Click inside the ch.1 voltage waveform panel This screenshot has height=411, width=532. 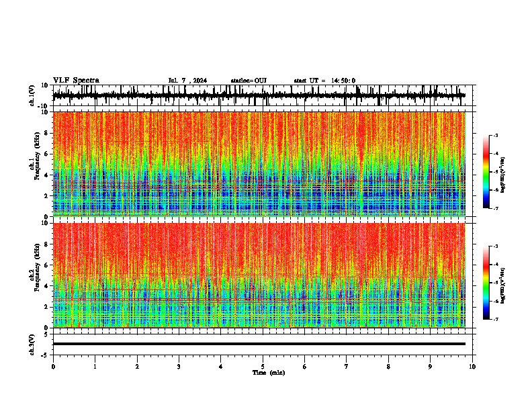coord(263,95)
